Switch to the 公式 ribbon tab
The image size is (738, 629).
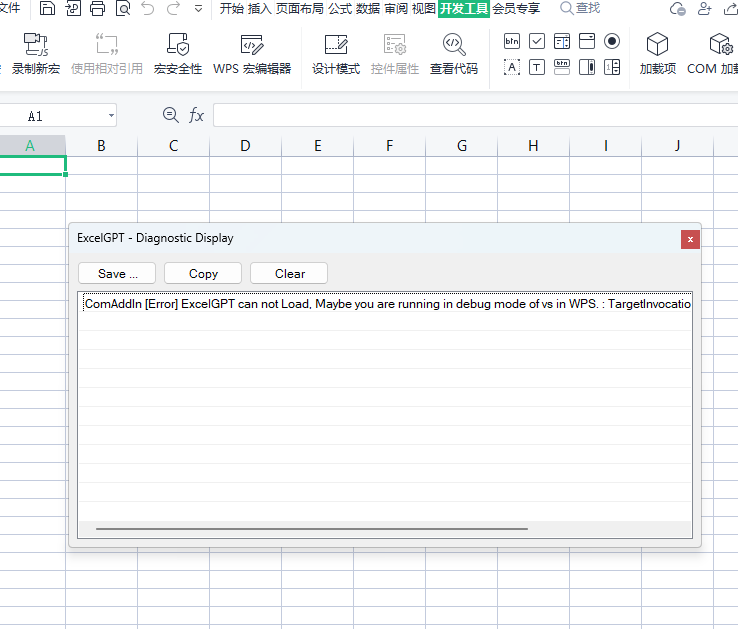click(340, 9)
